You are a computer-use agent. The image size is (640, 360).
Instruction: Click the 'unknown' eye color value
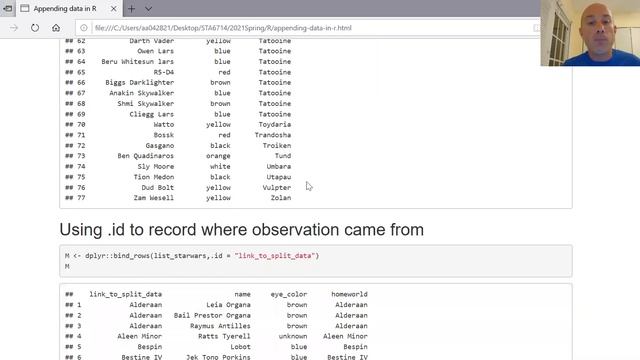tap(293, 336)
